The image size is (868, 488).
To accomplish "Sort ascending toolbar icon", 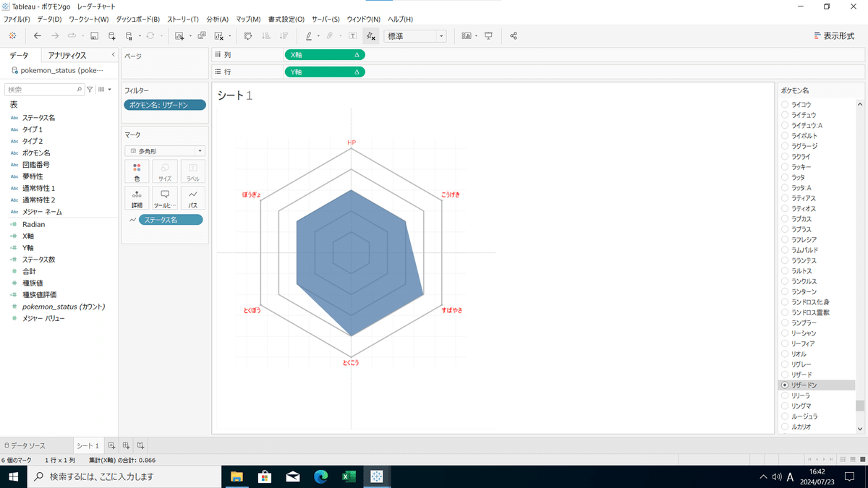I will click(265, 35).
